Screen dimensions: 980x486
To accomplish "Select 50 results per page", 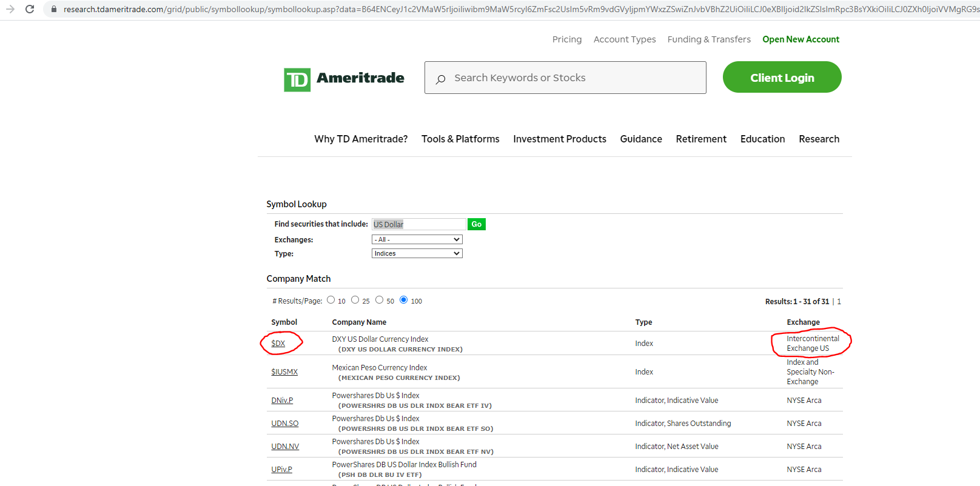I will pos(379,299).
